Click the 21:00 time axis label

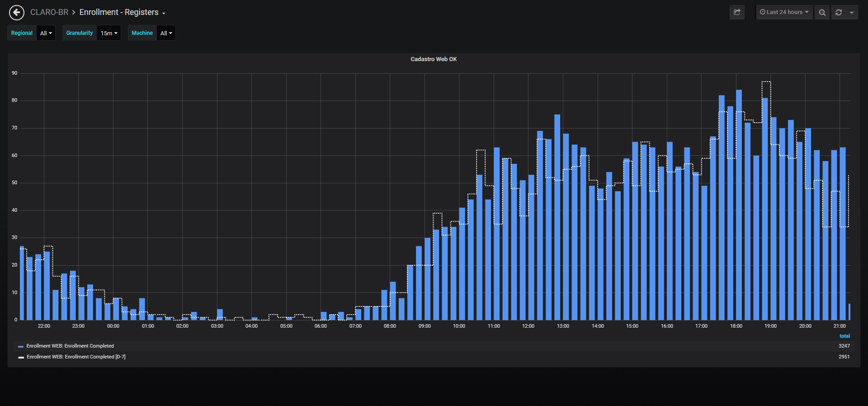[840, 326]
